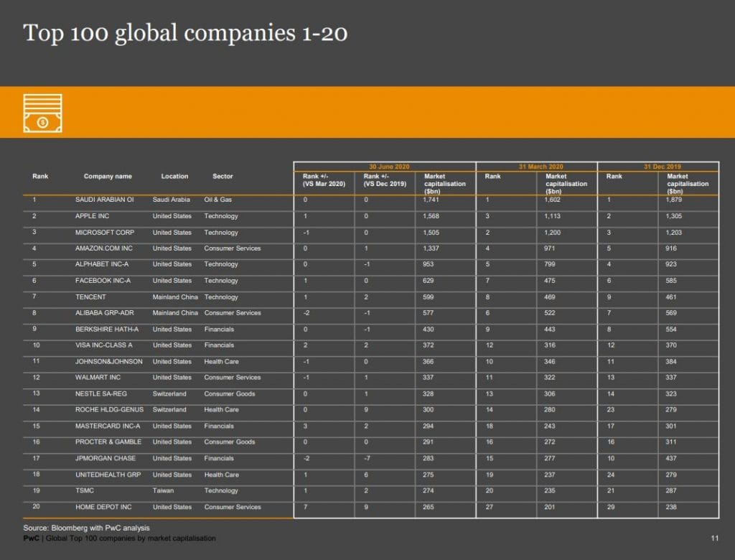Click the Source Bloomberg with PwC analysis note
This screenshot has width=735, height=560.
coord(86,528)
